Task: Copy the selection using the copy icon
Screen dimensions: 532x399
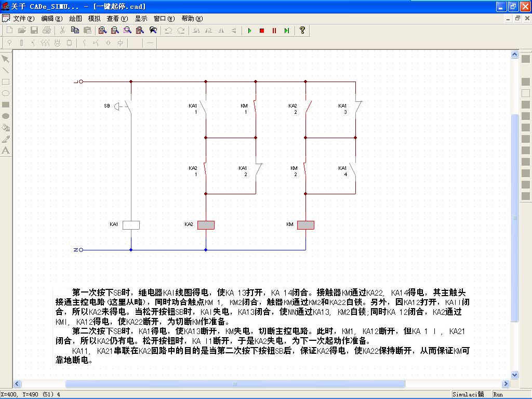Action: 75,31
